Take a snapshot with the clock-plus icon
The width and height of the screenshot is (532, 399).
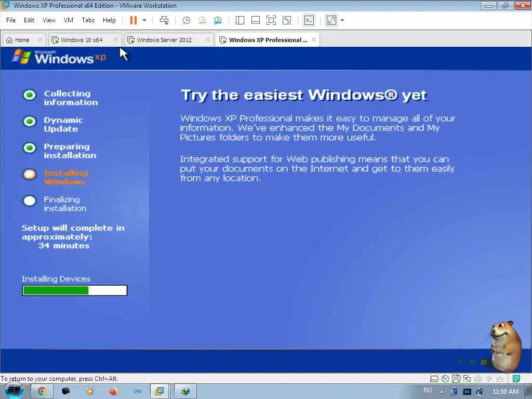click(187, 20)
